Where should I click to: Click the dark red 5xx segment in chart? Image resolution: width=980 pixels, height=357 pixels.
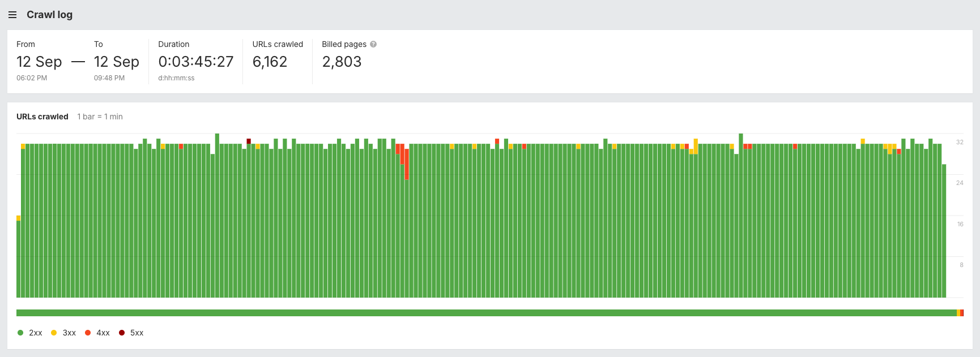[249, 141]
